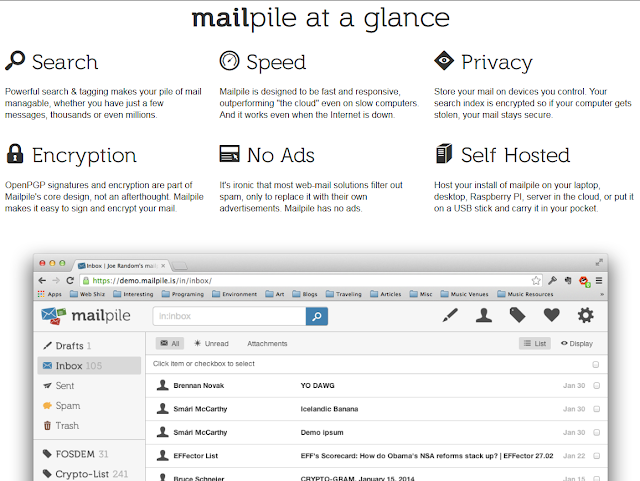
Task: Click the avatar icon in the EFFector List row
Action: pos(162,455)
